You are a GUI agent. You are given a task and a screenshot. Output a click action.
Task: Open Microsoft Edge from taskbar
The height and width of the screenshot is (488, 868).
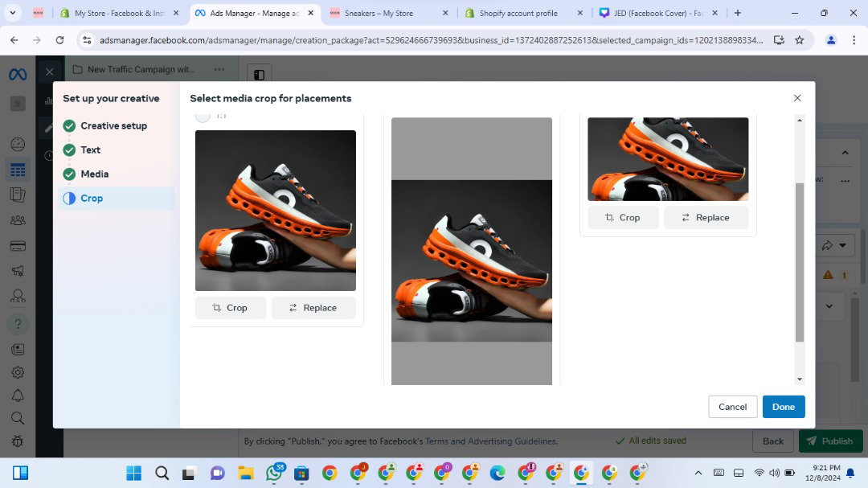coord(497,473)
